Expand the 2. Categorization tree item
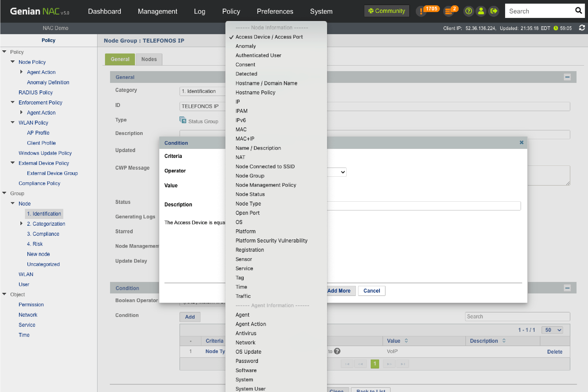Image resolution: width=588 pixels, height=392 pixels. click(21, 223)
